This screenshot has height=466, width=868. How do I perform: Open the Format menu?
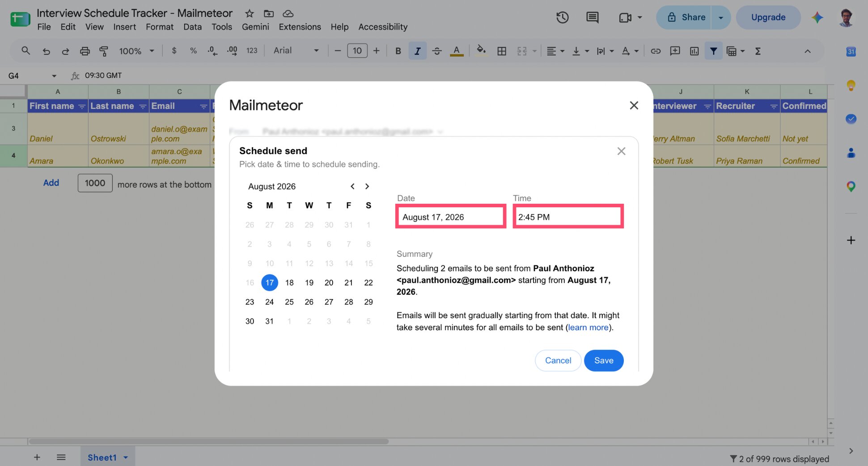tap(159, 27)
